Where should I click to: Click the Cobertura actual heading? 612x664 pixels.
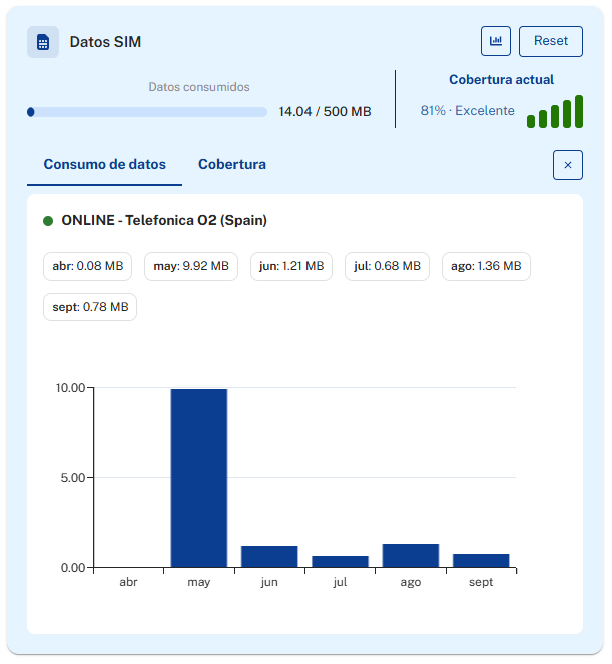coord(501,80)
